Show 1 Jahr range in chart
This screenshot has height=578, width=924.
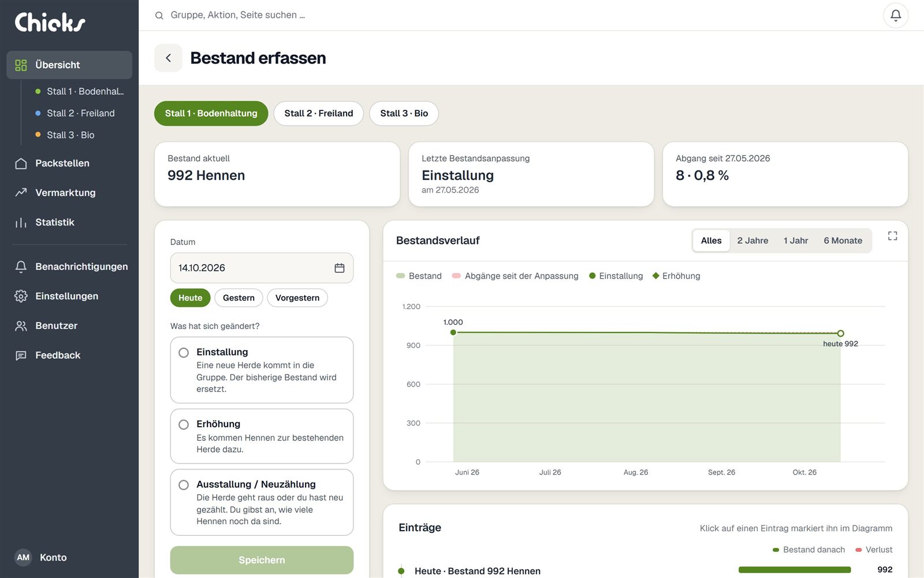796,240
